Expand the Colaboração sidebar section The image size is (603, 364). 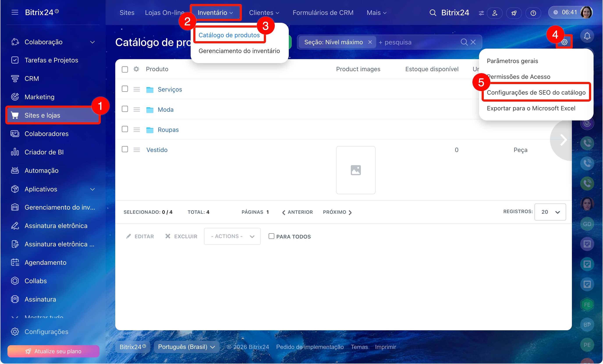(x=92, y=42)
